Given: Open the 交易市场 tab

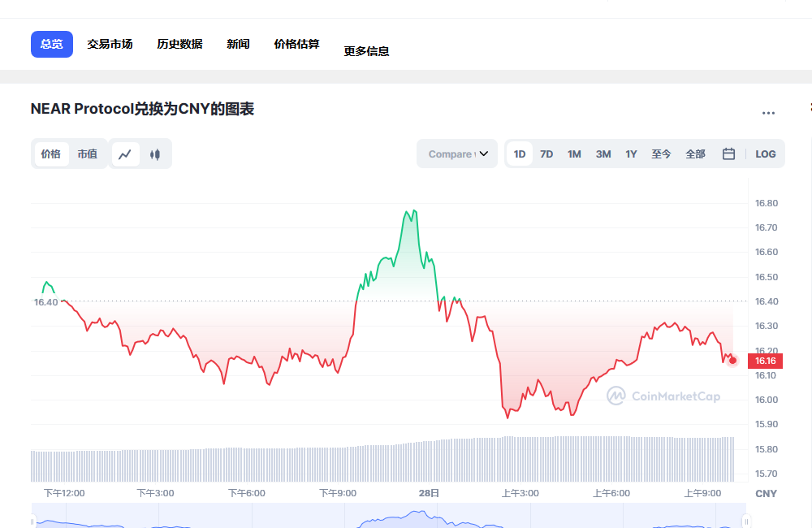Looking at the screenshot, I should [110, 44].
